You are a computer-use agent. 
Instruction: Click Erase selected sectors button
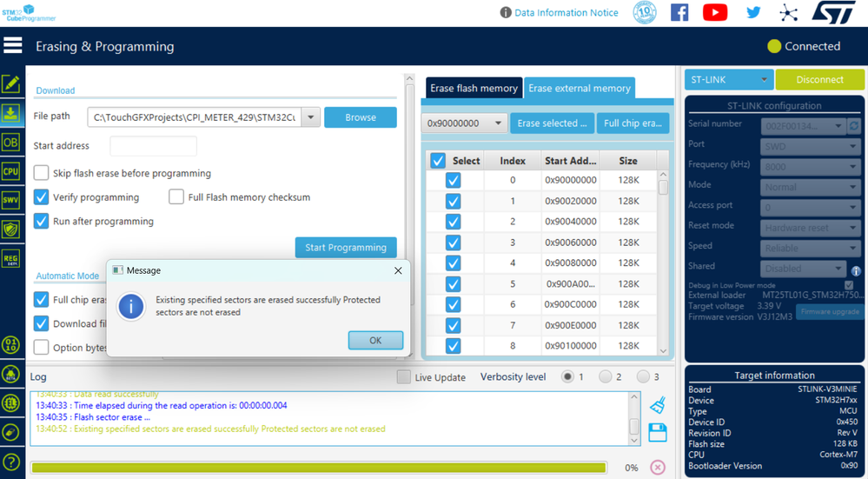pos(552,123)
